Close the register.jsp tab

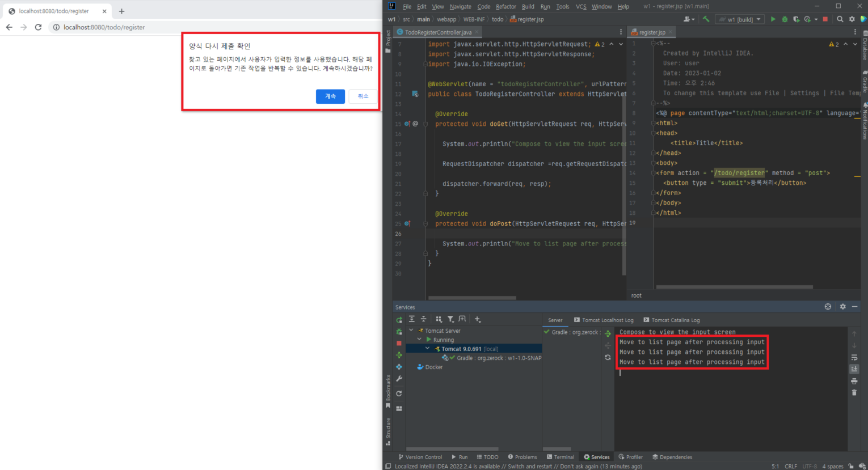click(671, 32)
